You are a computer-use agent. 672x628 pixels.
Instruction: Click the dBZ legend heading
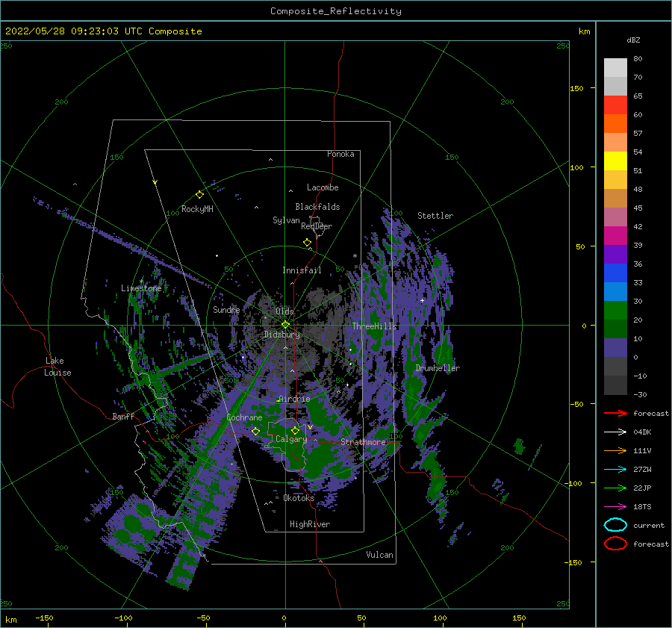click(633, 40)
